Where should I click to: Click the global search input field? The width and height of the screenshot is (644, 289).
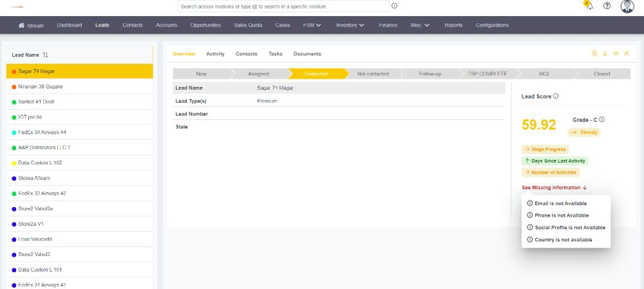(283, 6)
